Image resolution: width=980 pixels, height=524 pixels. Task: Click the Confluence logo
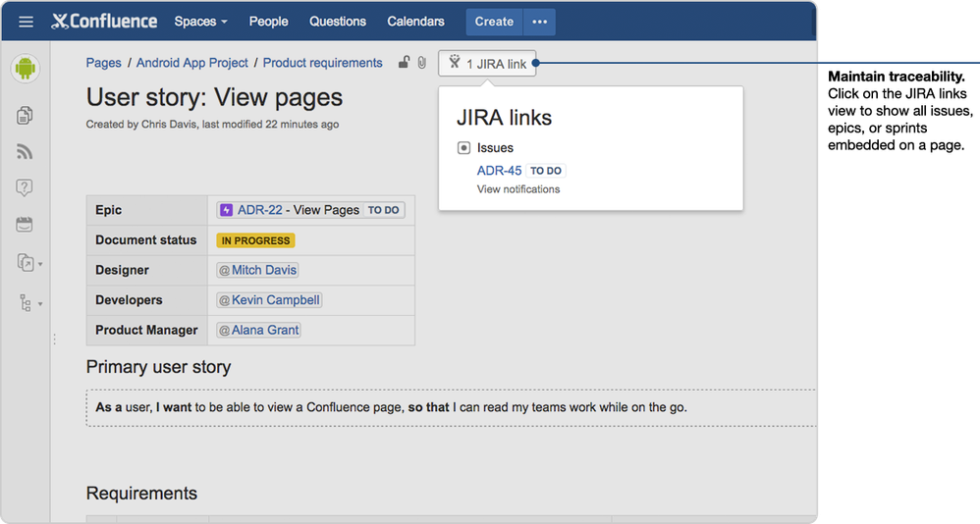point(104,22)
